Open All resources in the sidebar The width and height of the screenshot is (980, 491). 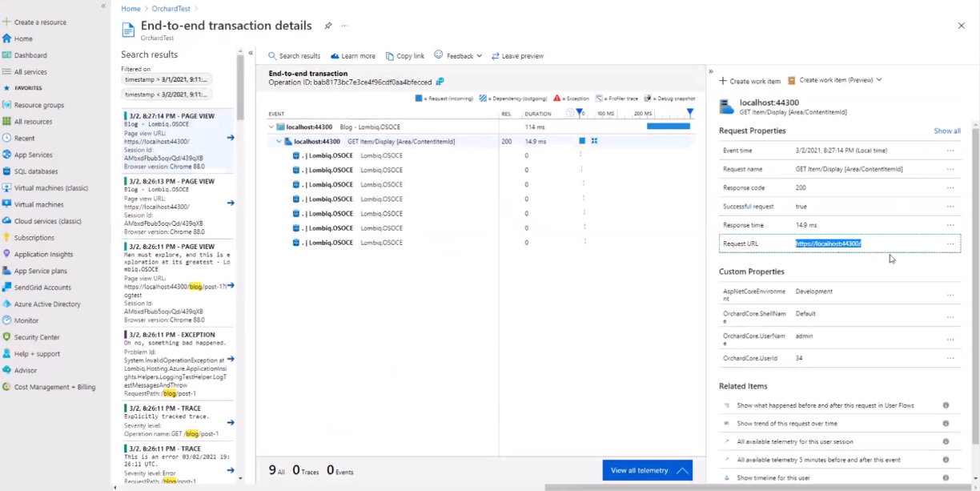tap(33, 122)
